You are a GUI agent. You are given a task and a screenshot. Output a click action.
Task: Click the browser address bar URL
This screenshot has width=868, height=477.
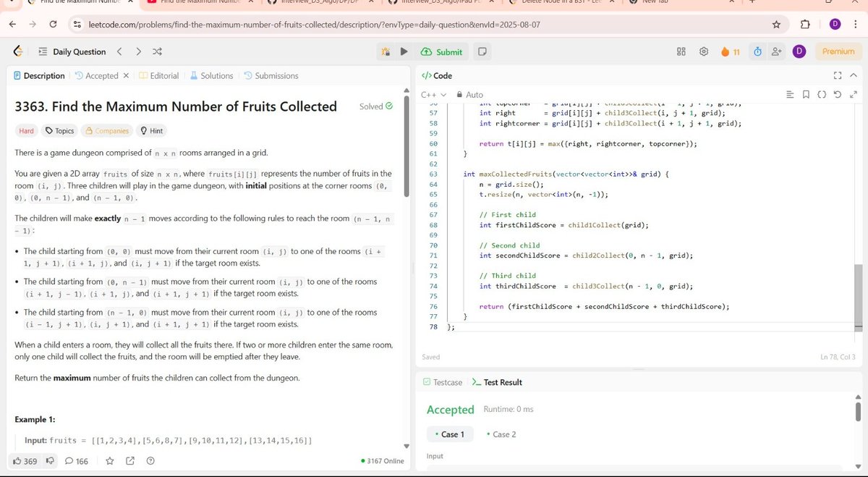coord(313,25)
